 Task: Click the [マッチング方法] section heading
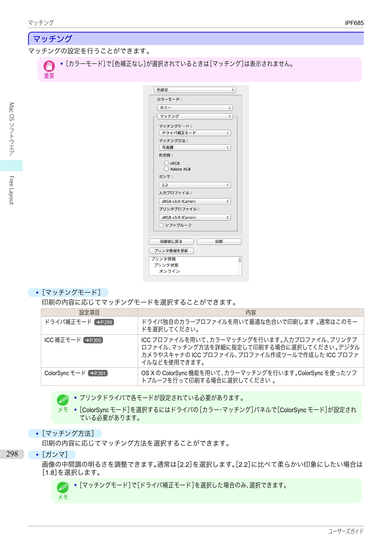(x=65, y=433)
